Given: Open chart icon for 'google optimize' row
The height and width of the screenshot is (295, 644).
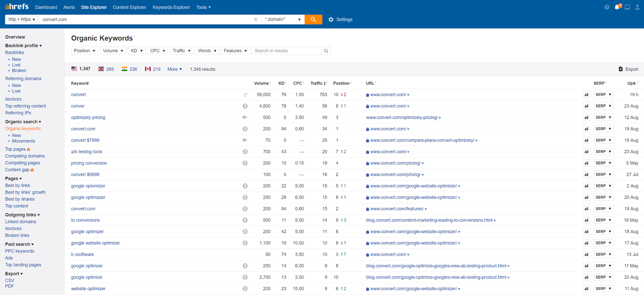Looking at the screenshot, I should point(586,277).
